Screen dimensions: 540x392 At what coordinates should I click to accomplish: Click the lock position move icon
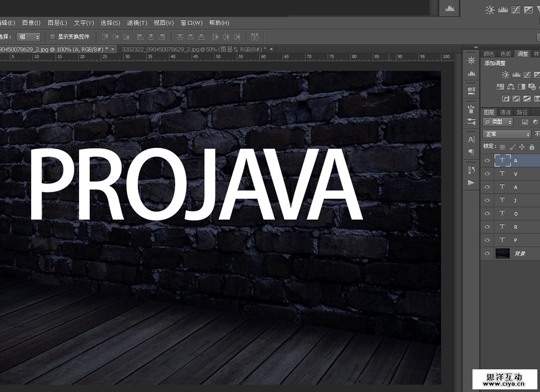pyautogui.click(x=522, y=146)
